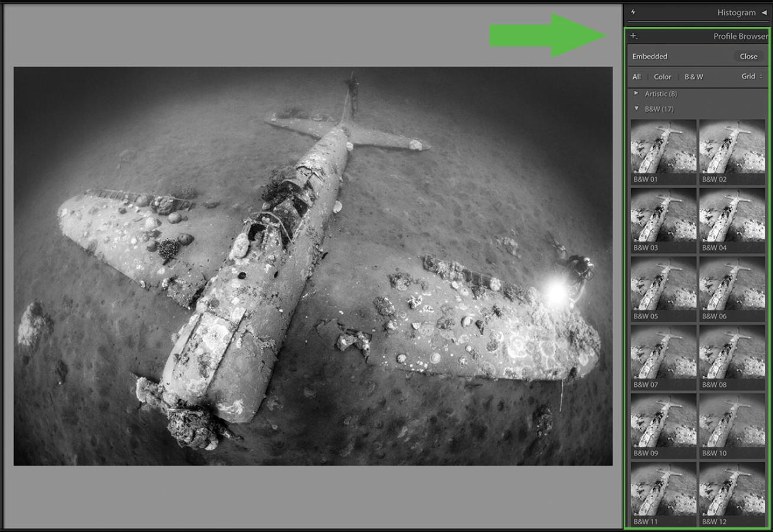Expand the Artistic (8) profile group
The width and height of the screenshot is (773, 532).
click(x=637, y=94)
